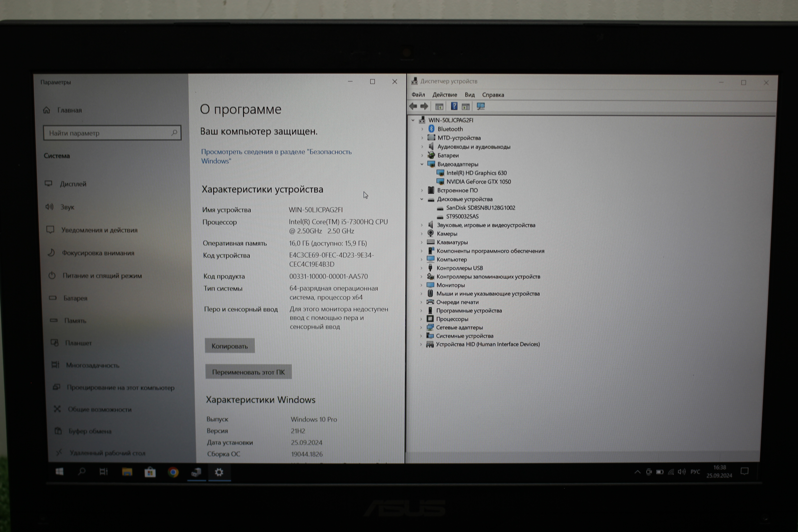The width and height of the screenshot is (798, 532).
Task: Open Chrome from the taskbar
Action: pyautogui.click(x=173, y=472)
